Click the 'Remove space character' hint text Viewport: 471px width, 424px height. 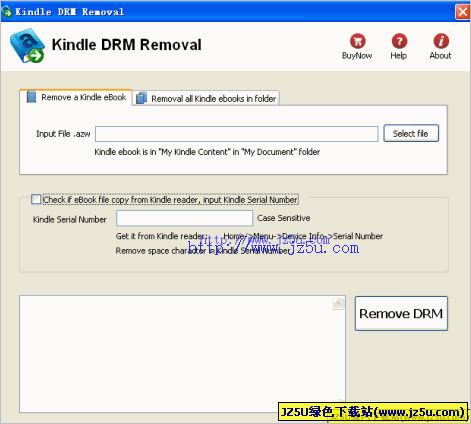click(204, 251)
